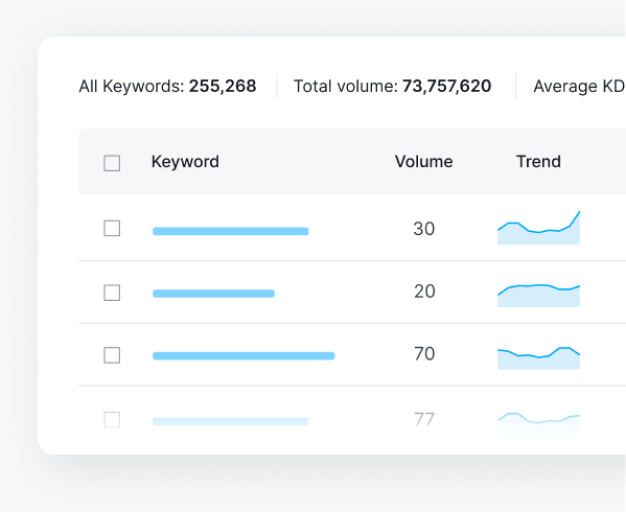The height and width of the screenshot is (512, 626).
Task: Select the checkbox in volume 20 row
Action: 112,293
